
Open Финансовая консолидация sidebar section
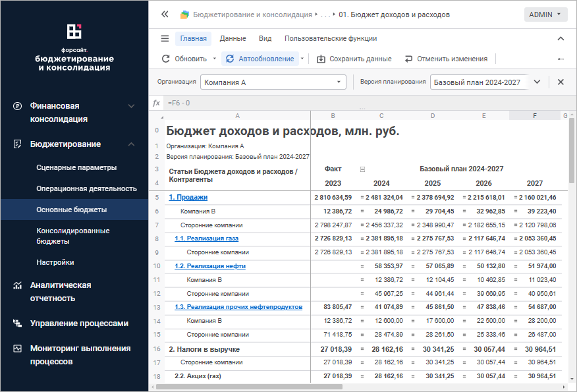[59, 112]
